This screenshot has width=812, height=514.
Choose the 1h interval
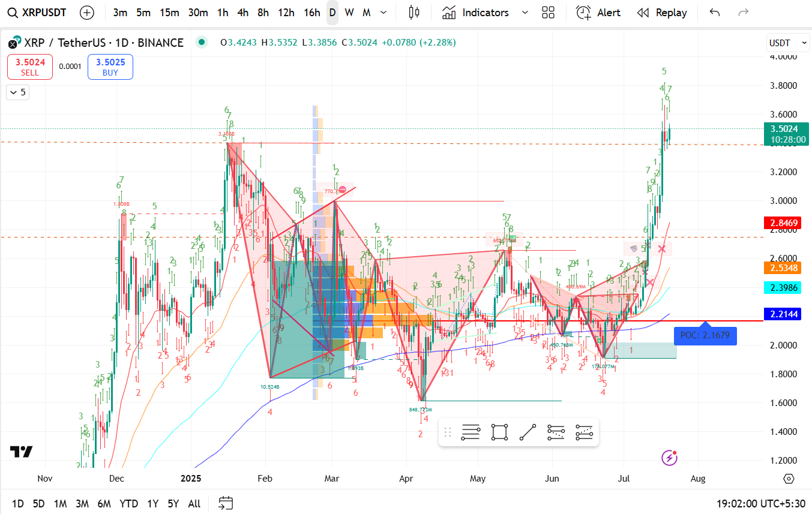[x=223, y=13]
